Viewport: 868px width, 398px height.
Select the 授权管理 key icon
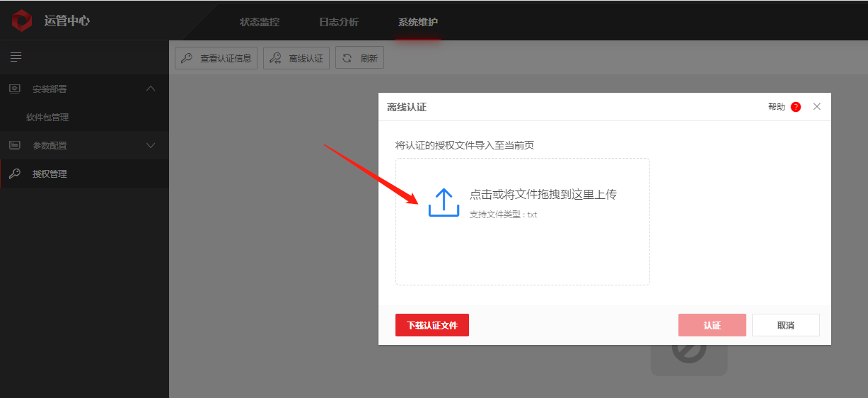[x=15, y=174]
